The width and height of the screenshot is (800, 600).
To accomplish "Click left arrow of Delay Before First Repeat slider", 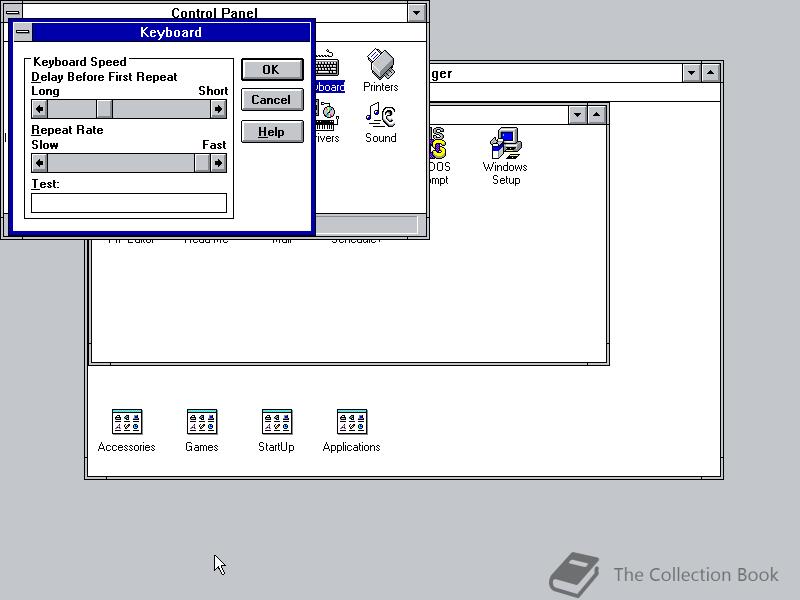I will 40,109.
